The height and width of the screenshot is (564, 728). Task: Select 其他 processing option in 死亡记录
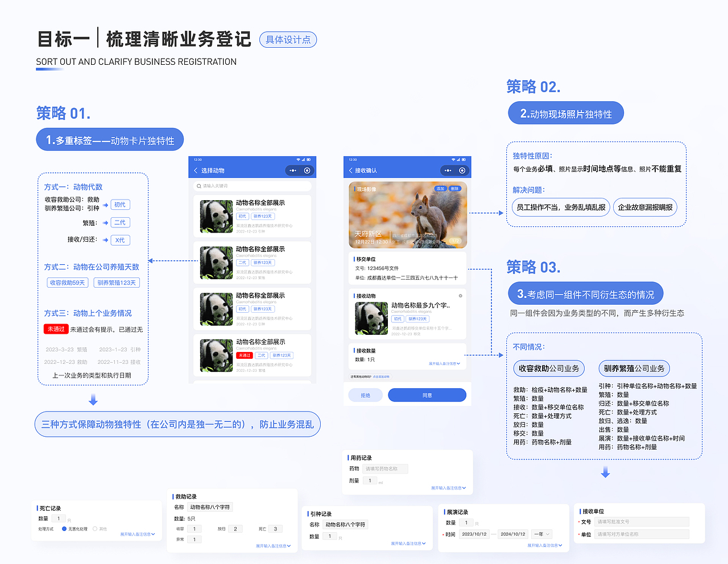[x=96, y=529]
